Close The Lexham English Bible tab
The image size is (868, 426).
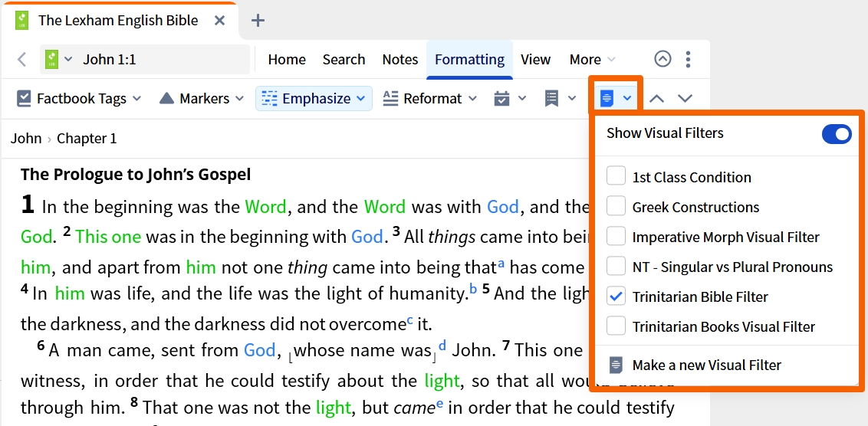(219, 21)
